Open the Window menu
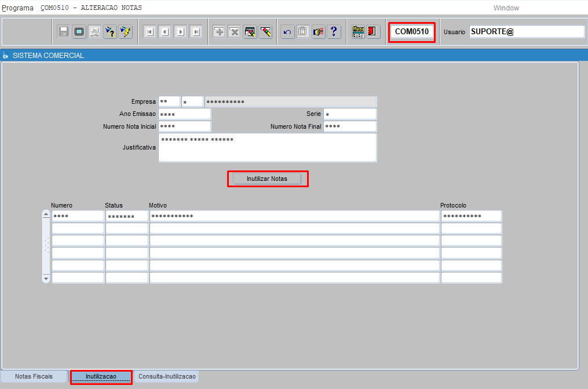 click(x=506, y=8)
